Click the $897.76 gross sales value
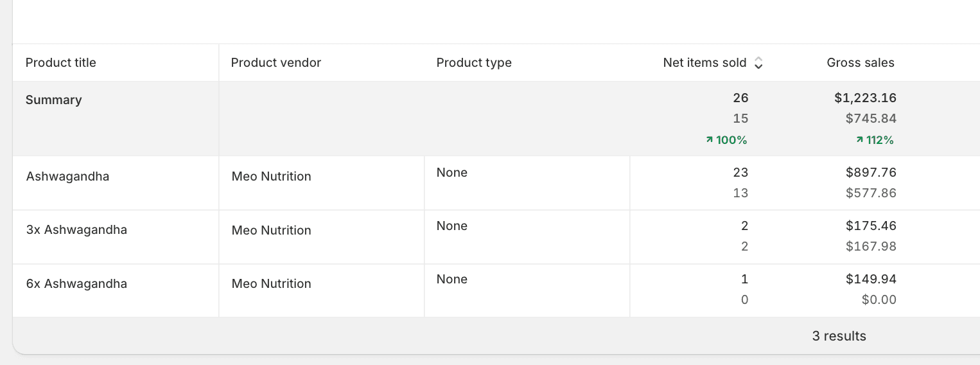The height and width of the screenshot is (365, 980). click(x=871, y=172)
